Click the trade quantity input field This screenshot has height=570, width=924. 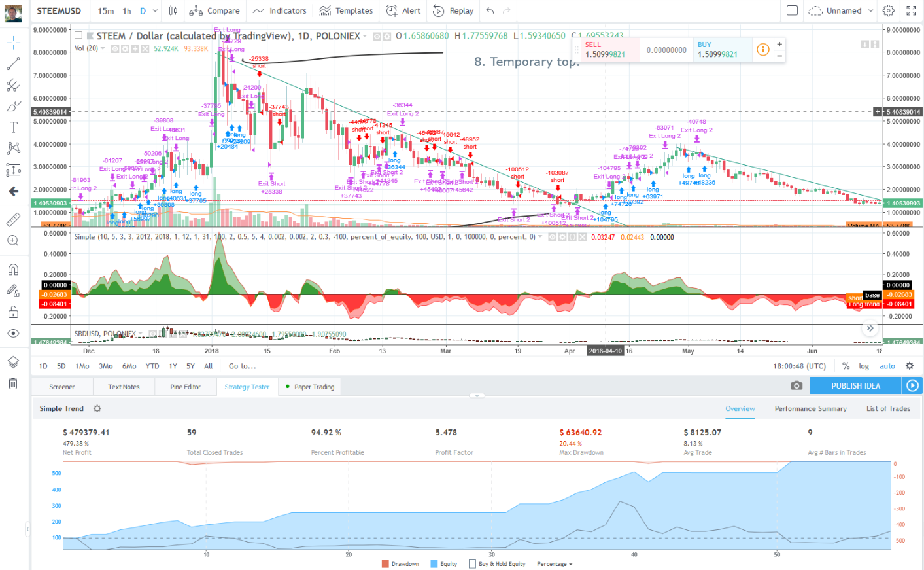click(x=666, y=50)
